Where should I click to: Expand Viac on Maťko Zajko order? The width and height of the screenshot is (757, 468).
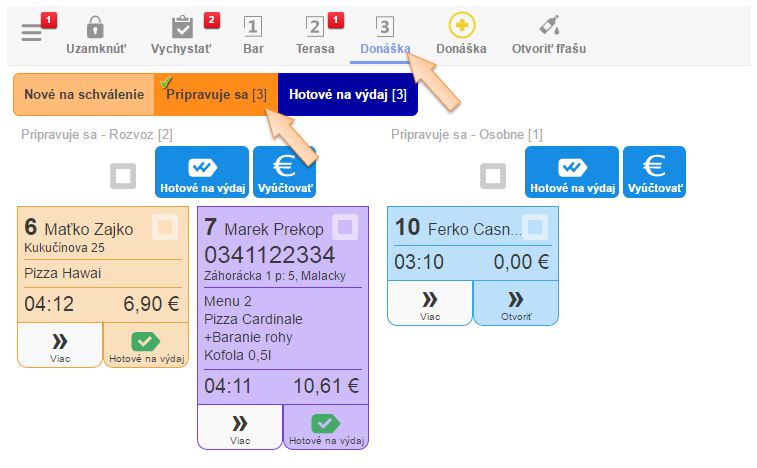[59, 345]
